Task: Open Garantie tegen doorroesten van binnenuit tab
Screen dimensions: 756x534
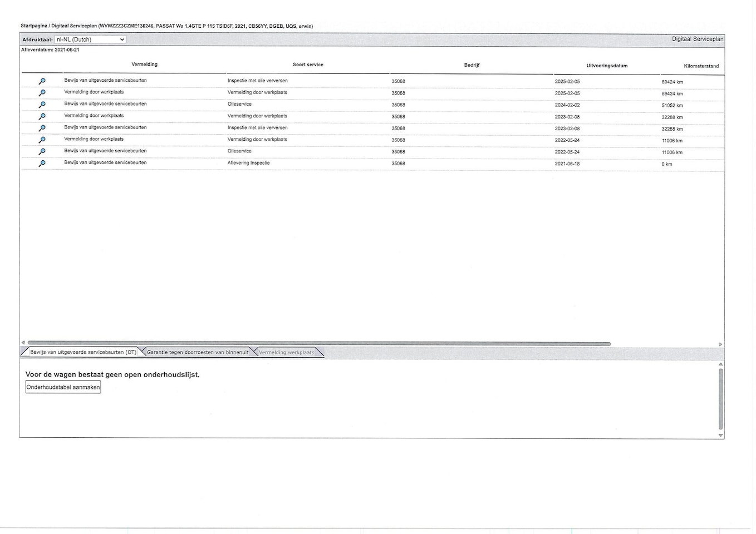Action: pyautogui.click(x=198, y=352)
